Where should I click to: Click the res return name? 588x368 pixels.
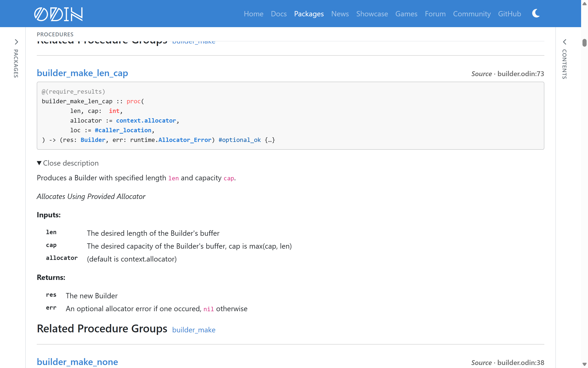click(x=51, y=295)
